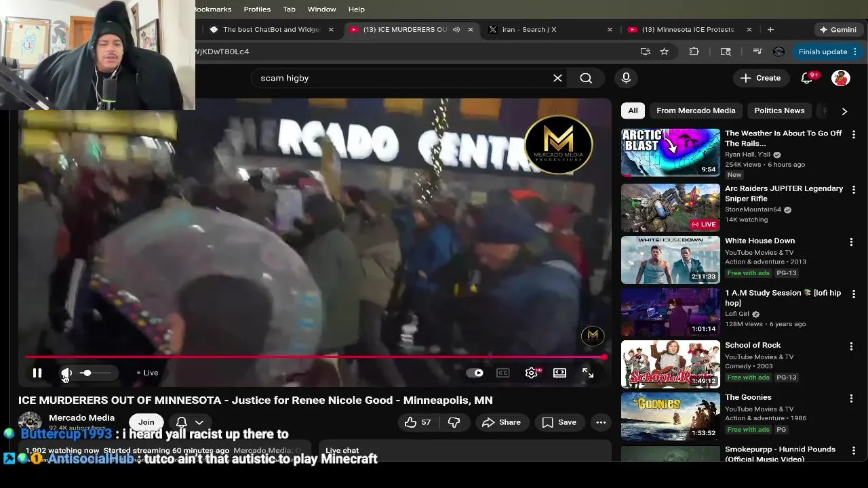Screen dimensions: 868x488
Task: Open channel notification preferences dropdown
Action: click(x=190, y=422)
